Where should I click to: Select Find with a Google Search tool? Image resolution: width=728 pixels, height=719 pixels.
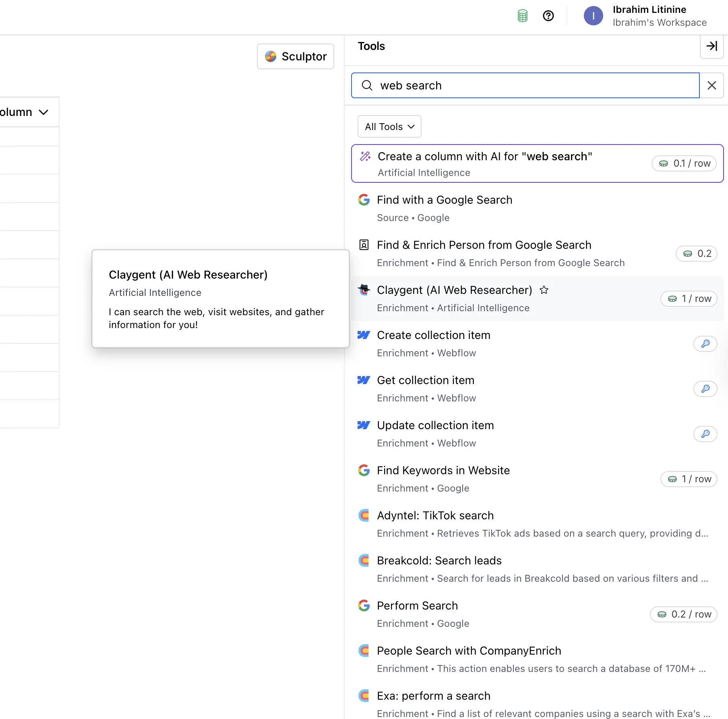coord(538,209)
